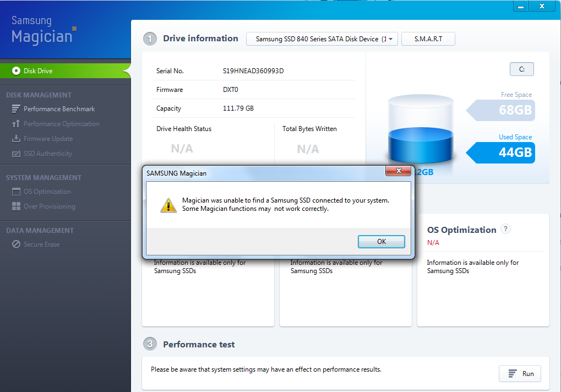The width and height of the screenshot is (561, 392).
Task: Open the Disk Drive menu item
Action: pos(65,71)
